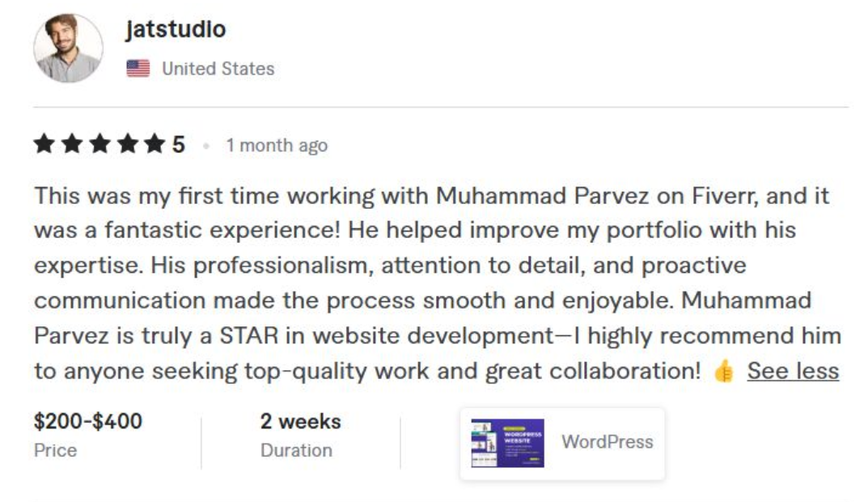Select the first rating star

[44, 143]
